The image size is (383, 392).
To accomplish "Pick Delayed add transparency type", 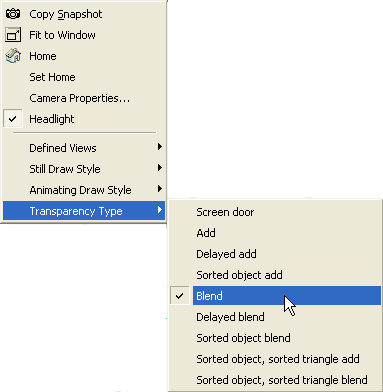I will pos(275,254).
